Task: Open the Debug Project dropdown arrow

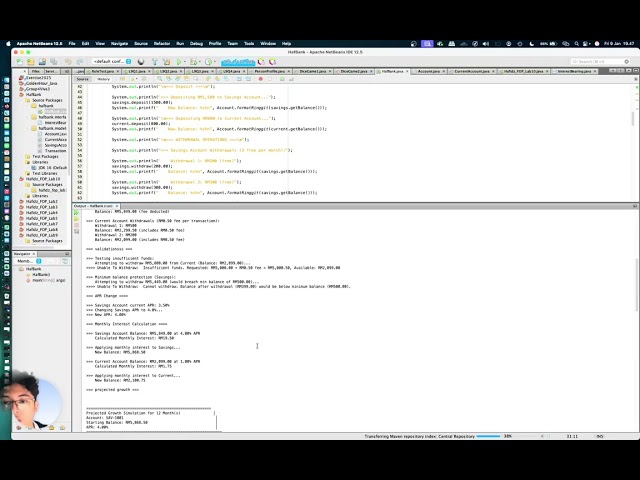Action: click(200, 62)
